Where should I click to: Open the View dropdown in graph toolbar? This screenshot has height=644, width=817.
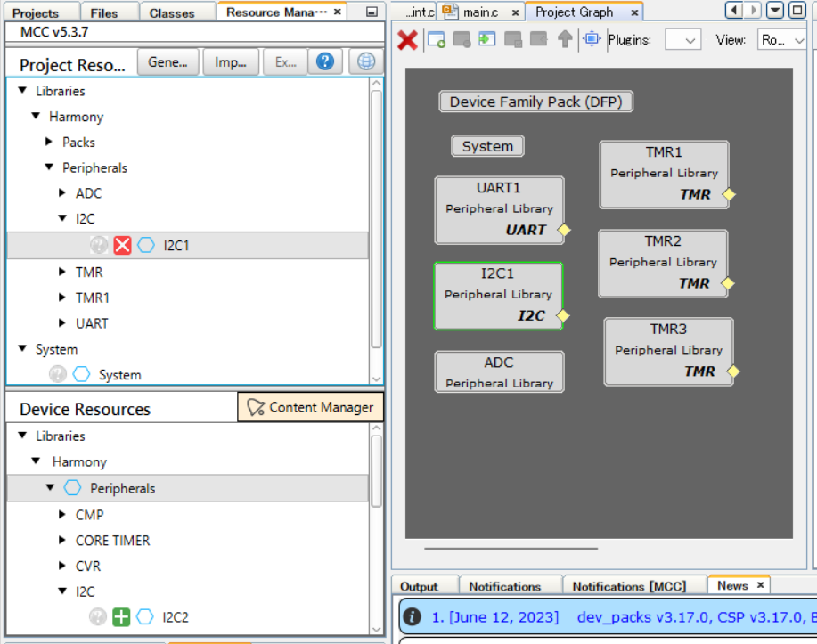[781, 40]
